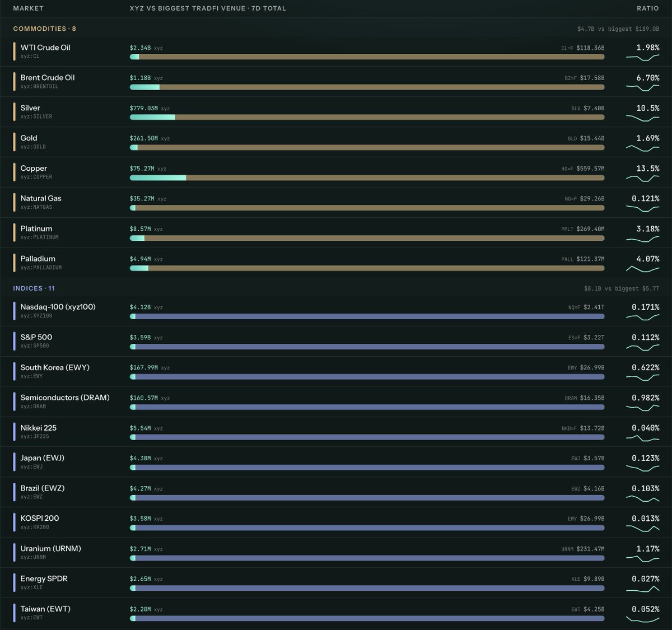The width and height of the screenshot is (672, 630).
Task: Click the $2.34B xyz volume value
Action: [x=146, y=48]
